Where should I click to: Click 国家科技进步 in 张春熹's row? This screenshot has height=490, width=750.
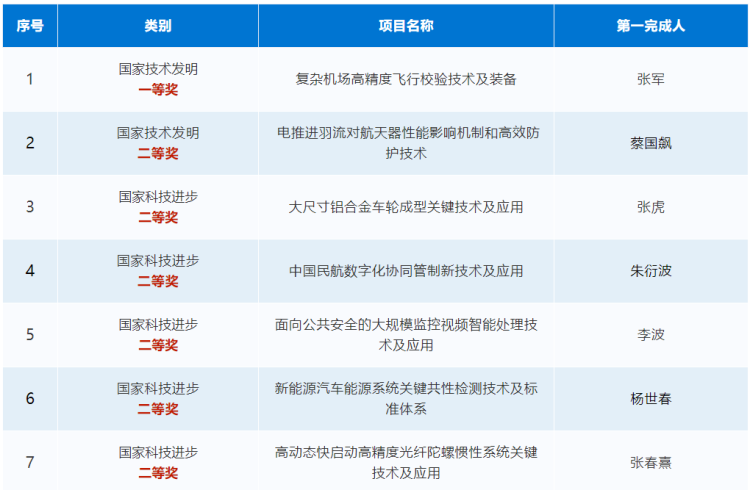point(158,452)
